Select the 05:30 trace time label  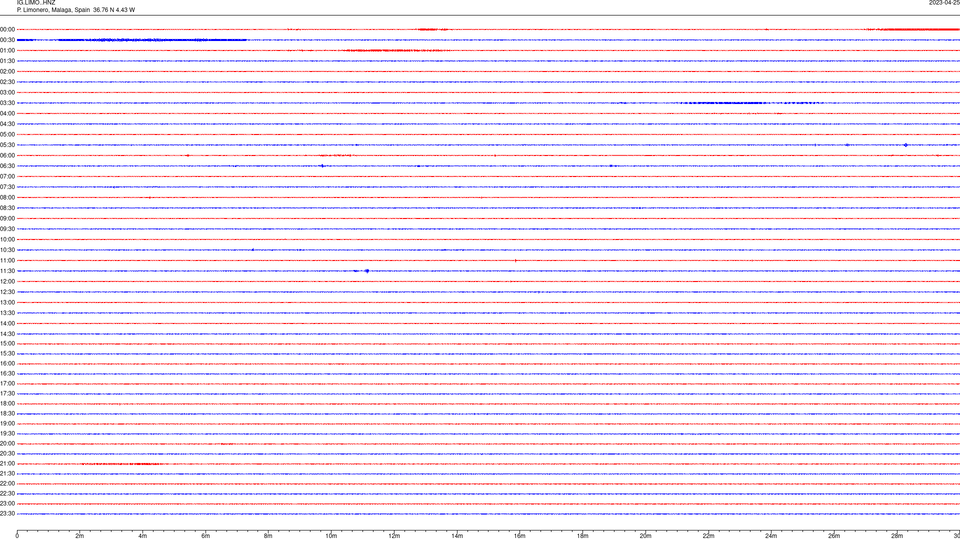(7, 145)
